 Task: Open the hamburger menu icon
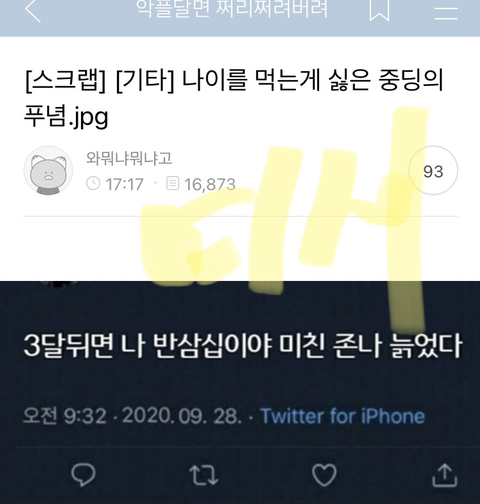tap(446, 12)
